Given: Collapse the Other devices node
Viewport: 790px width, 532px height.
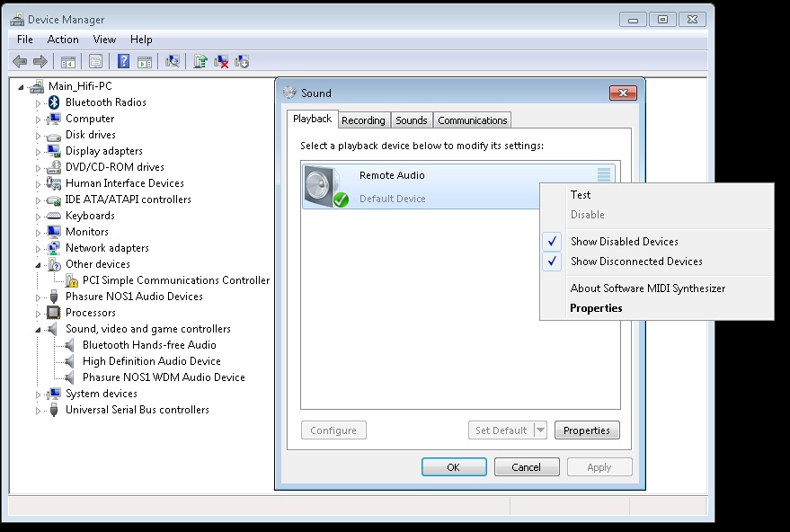Looking at the screenshot, I should click(39, 265).
